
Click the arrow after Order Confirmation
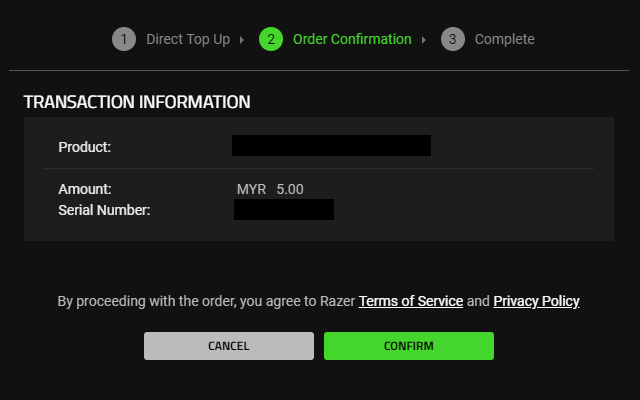coord(424,40)
